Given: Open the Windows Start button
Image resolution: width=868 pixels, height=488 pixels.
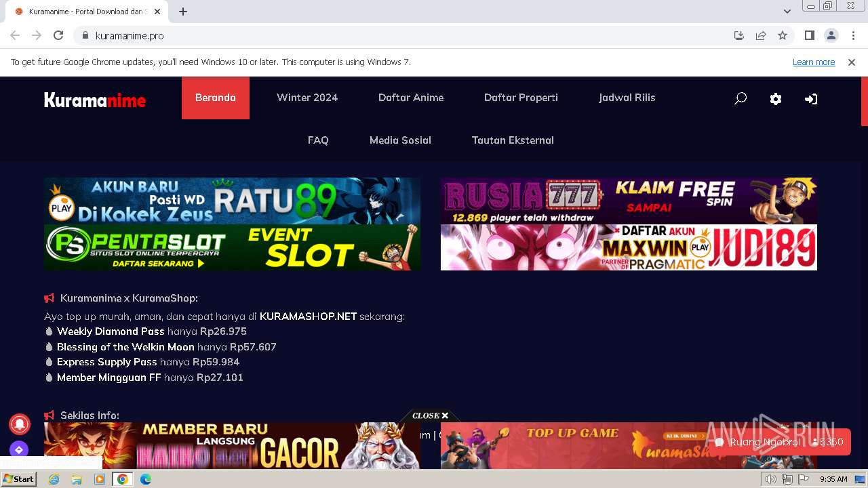Looking at the screenshot, I should (18, 479).
